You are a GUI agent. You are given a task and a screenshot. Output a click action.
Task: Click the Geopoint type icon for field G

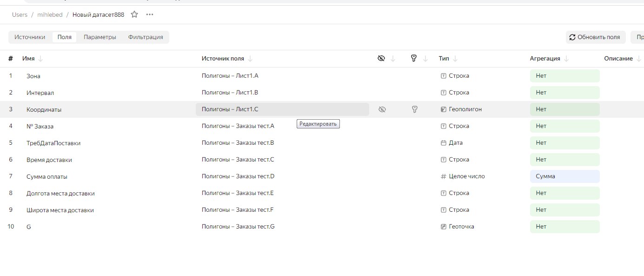[443, 227]
